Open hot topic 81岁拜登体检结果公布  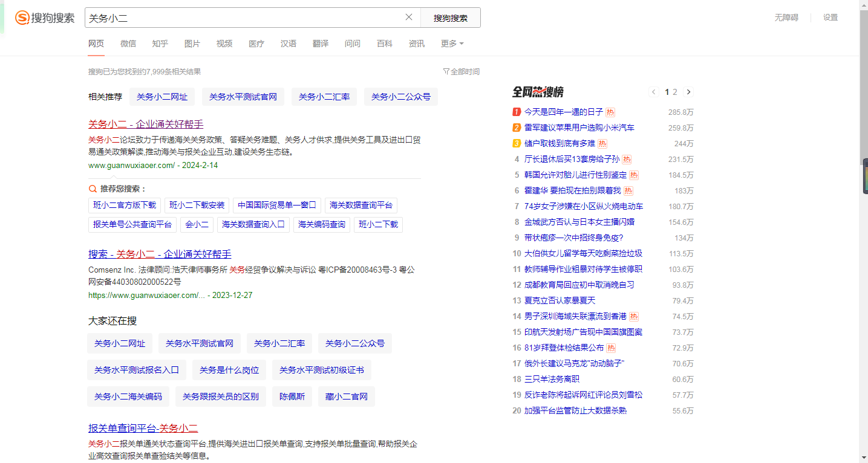[564, 348]
